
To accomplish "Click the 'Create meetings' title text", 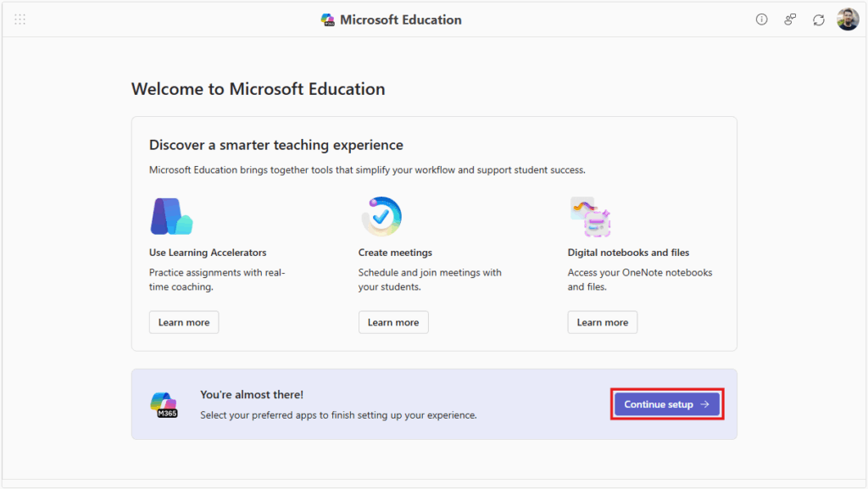I will point(395,253).
